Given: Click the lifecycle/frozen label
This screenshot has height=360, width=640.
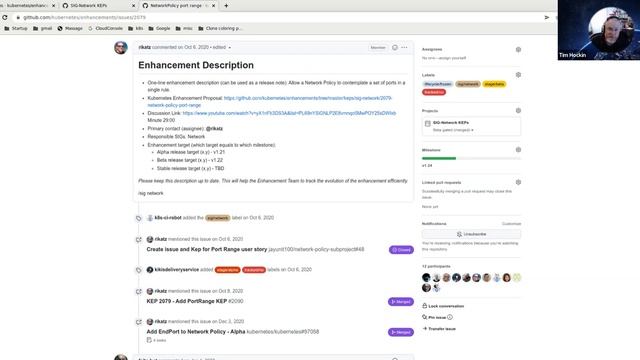Looking at the screenshot, I should click(438, 84).
